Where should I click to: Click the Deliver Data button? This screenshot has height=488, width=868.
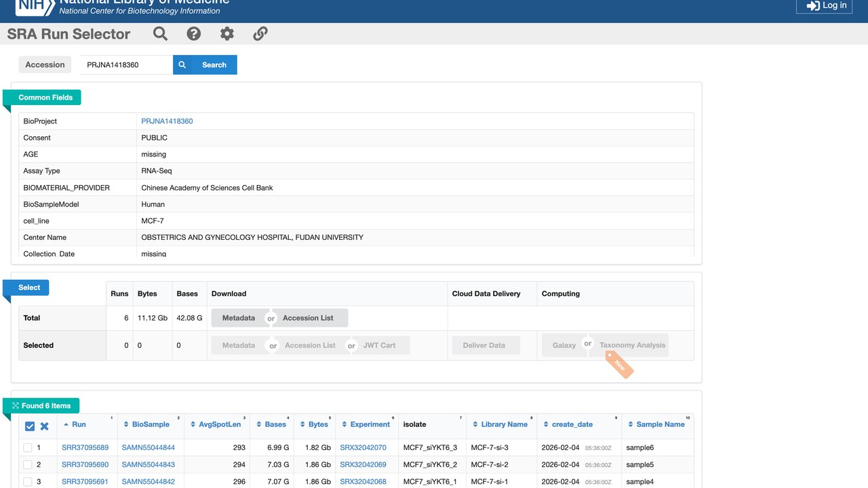pos(484,345)
